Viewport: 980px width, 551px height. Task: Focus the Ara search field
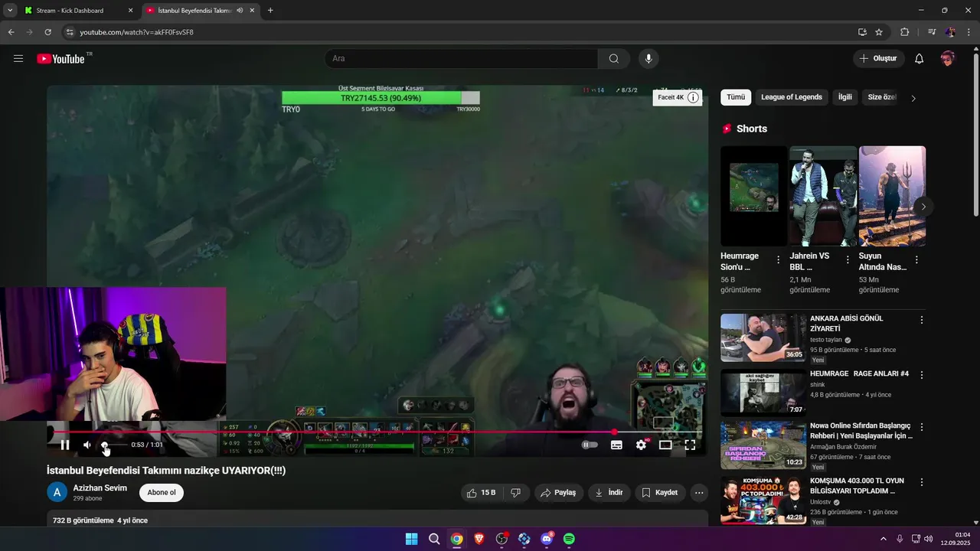click(x=462, y=59)
